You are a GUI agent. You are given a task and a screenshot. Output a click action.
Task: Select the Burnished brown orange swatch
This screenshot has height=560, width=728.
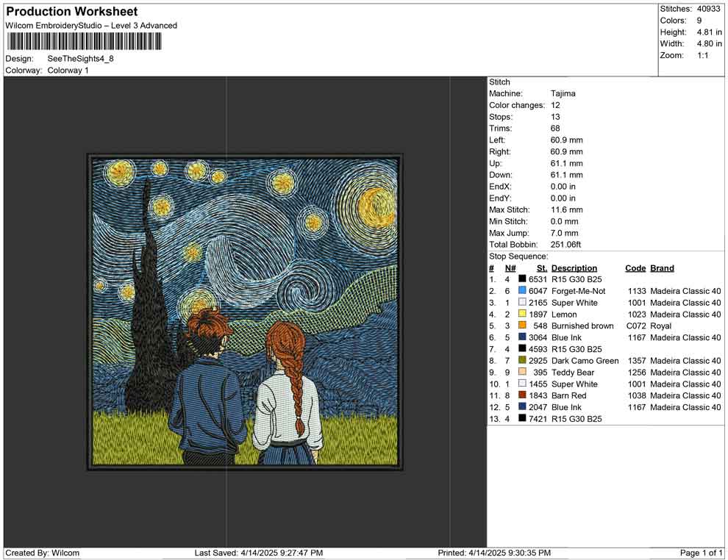coord(522,326)
